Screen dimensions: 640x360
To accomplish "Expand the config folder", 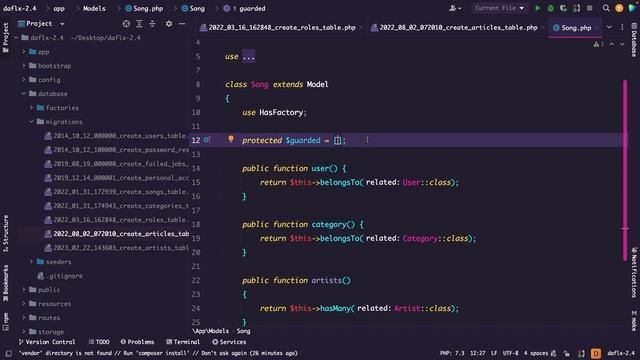I will [24, 80].
